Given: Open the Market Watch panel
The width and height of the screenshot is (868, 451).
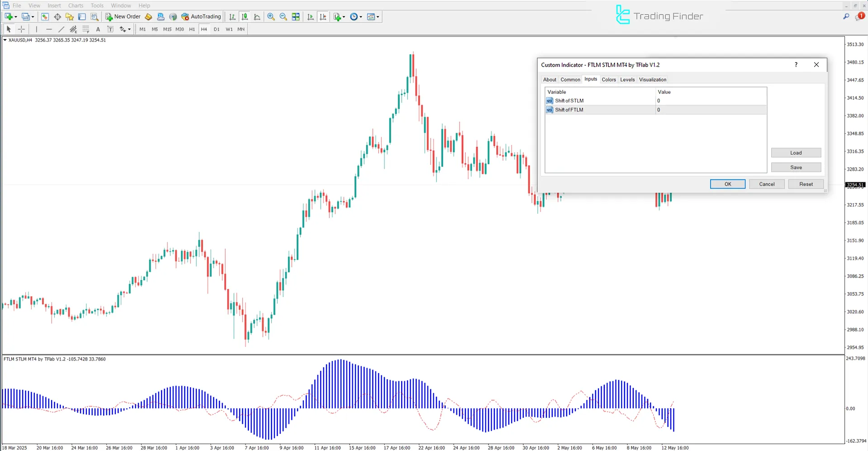Looking at the screenshot, I should (x=45, y=17).
